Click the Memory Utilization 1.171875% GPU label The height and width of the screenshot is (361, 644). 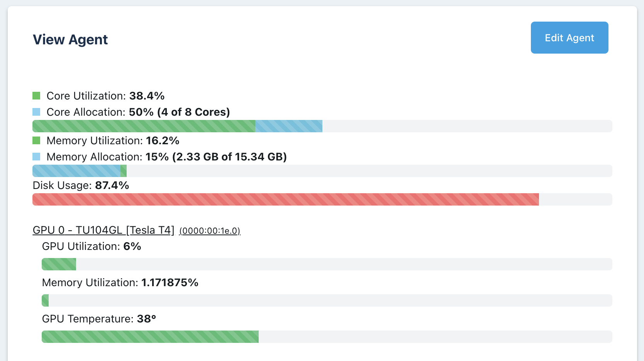[x=120, y=282]
